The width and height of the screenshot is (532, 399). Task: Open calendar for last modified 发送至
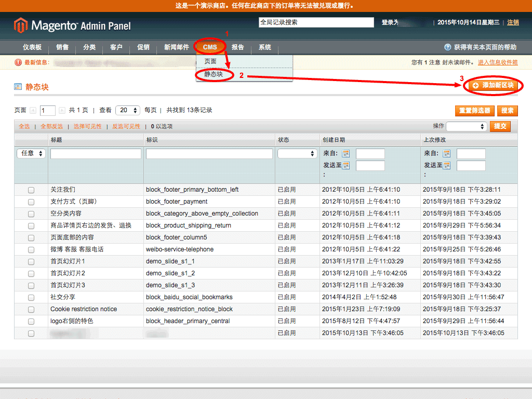tap(446, 166)
